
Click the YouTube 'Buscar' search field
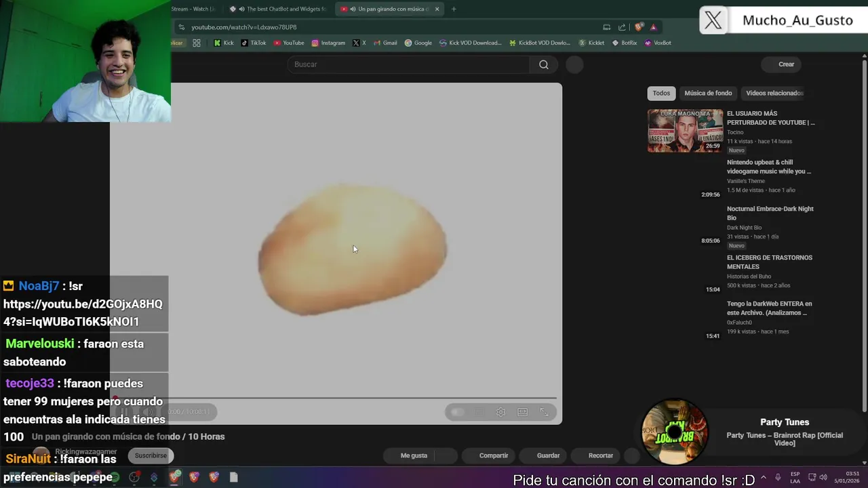pos(409,64)
